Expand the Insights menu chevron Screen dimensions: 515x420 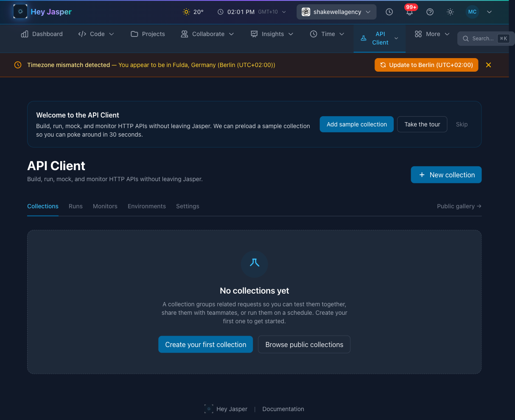point(291,34)
